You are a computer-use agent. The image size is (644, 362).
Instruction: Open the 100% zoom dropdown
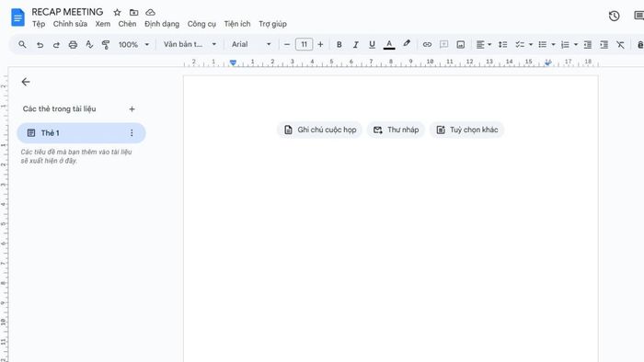[x=134, y=45]
